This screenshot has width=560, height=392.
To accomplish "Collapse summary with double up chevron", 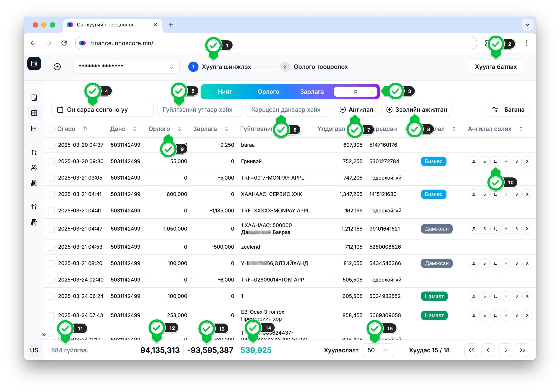I will [x=355, y=92].
